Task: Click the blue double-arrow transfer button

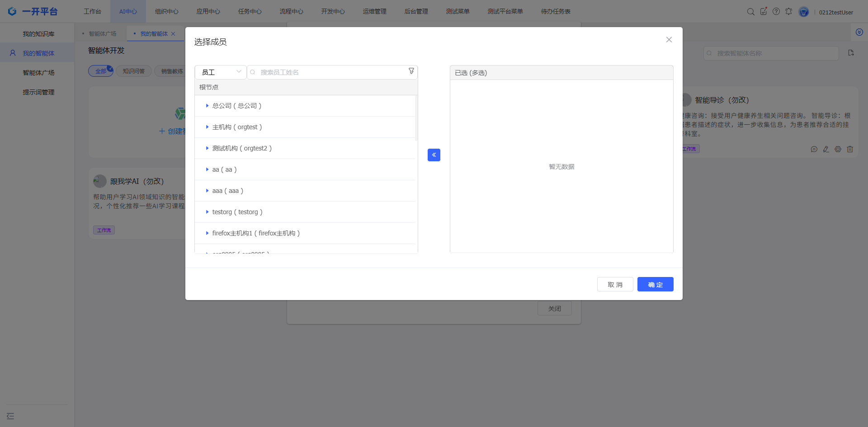Action: pyautogui.click(x=434, y=155)
